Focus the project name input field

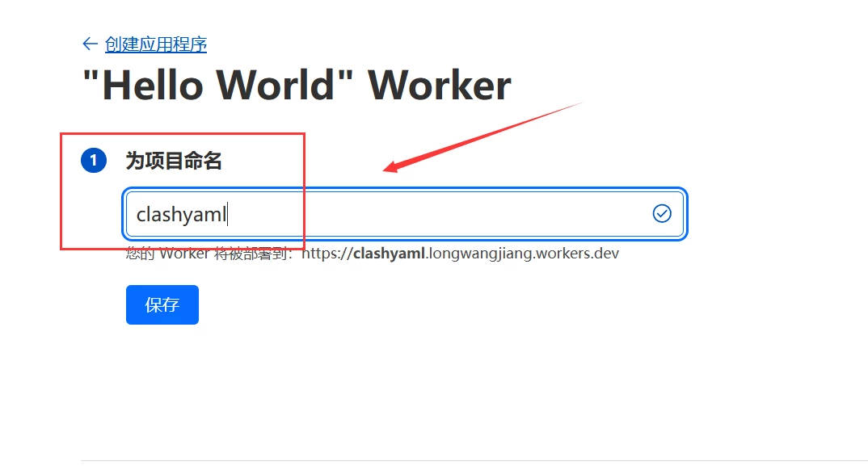coord(404,213)
